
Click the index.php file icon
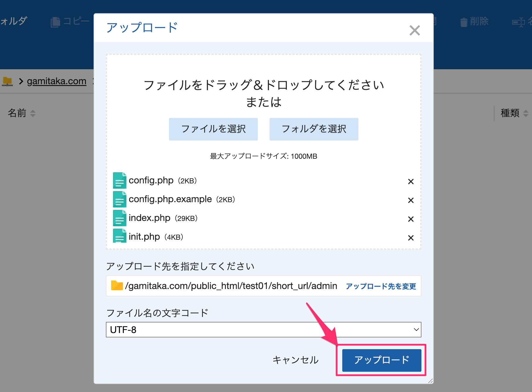pos(119,218)
